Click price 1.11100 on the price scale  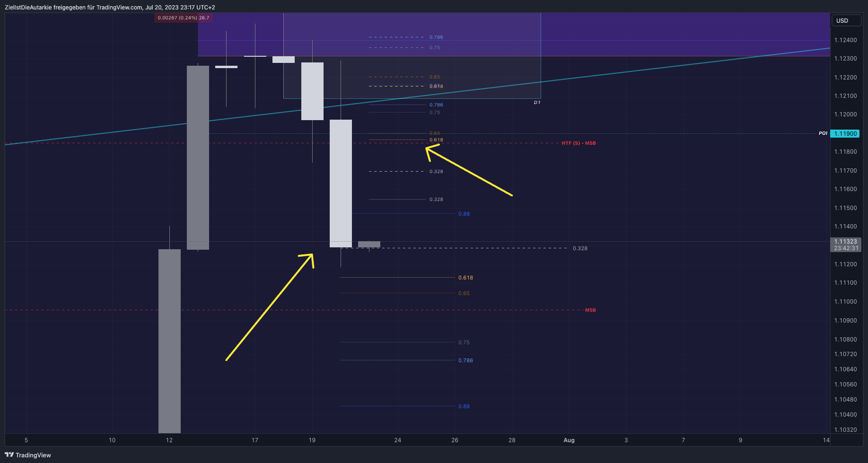(x=845, y=283)
